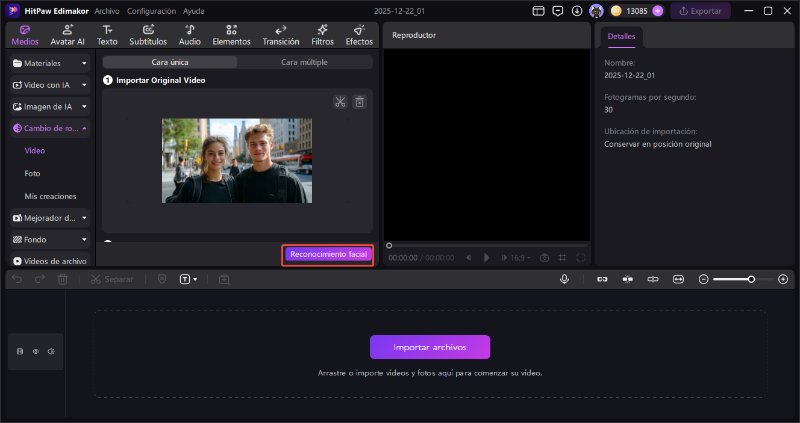Click the crop icon in the player controls
The image size is (800, 423).
click(x=562, y=258)
